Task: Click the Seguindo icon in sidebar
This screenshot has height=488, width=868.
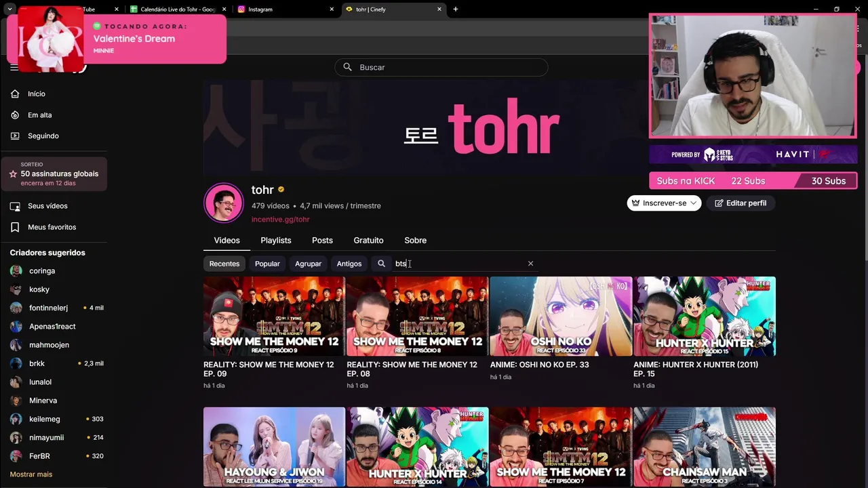Action: tap(15, 136)
